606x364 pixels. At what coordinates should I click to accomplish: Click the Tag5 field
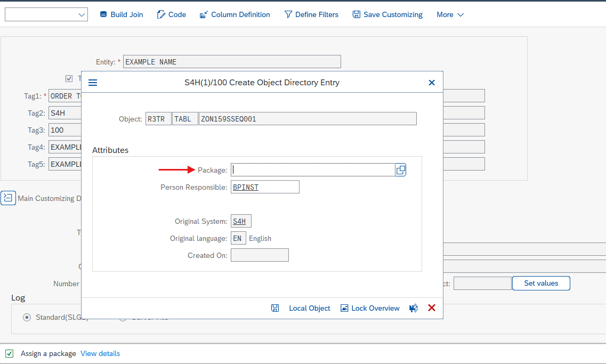click(x=65, y=164)
